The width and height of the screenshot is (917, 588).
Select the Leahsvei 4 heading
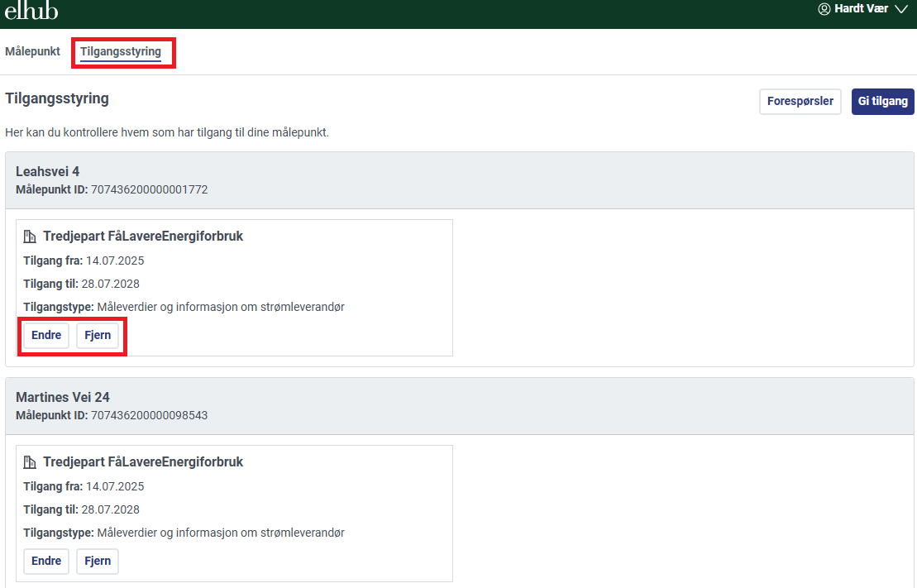tap(47, 171)
